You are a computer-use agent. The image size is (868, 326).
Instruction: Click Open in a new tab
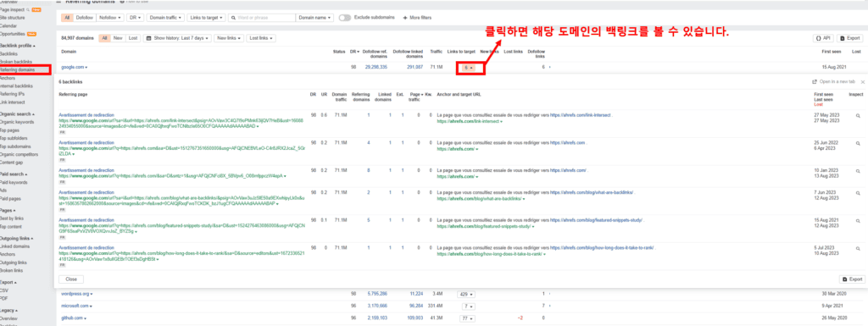(833, 82)
